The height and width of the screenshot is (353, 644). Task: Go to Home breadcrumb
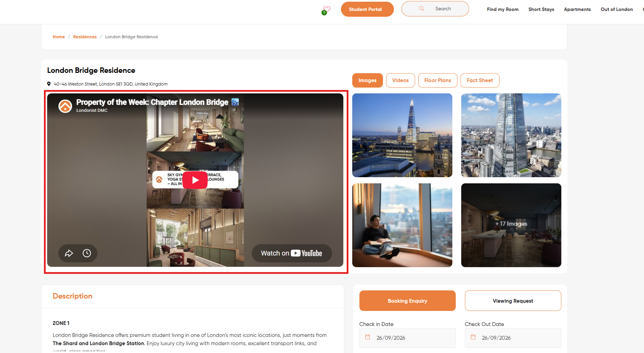point(59,37)
